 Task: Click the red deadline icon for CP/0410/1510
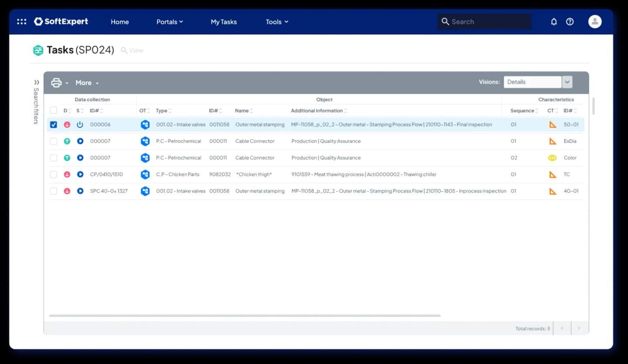coord(67,174)
